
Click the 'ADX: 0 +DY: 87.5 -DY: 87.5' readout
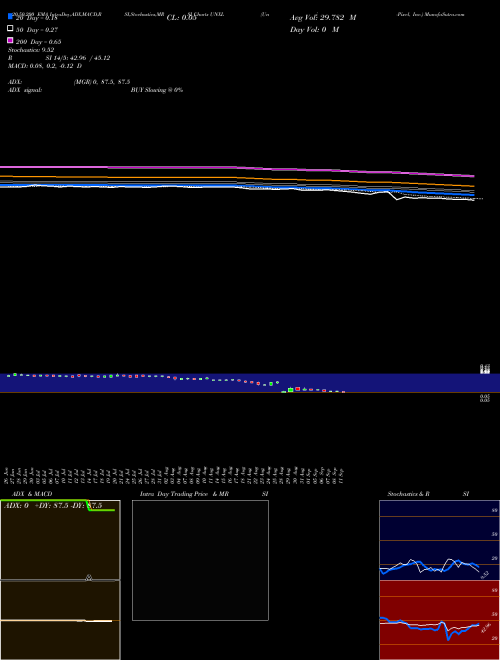pyautogui.click(x=53, y=506)
